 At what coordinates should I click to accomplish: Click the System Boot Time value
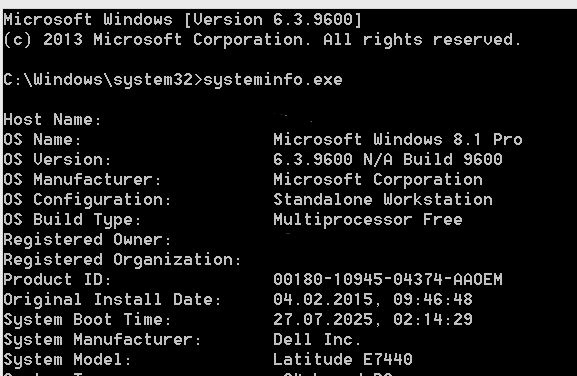[x=373, y=319]
